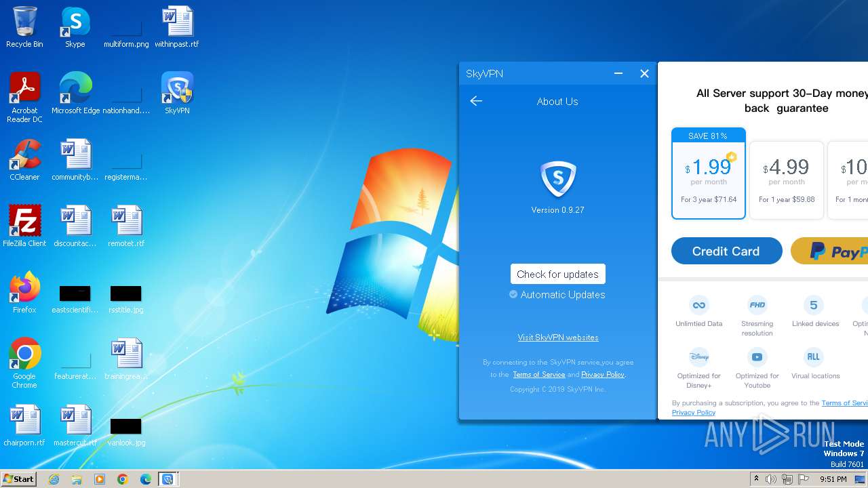The height and width of the screenshot is (488, 868).
Task: Open the Windows Start menu
Action: pos(19,479)
